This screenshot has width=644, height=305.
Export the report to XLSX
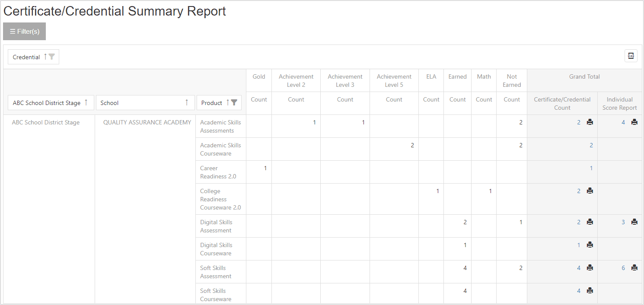631,56
